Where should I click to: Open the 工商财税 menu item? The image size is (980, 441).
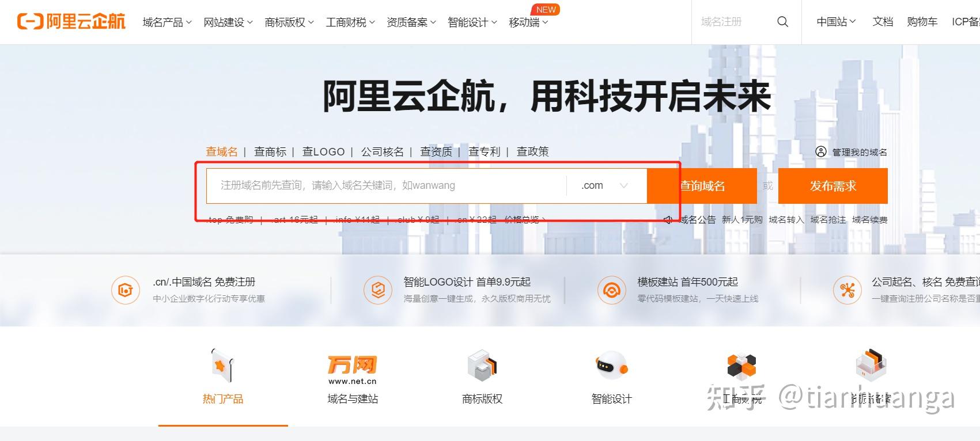coord(350,22)
